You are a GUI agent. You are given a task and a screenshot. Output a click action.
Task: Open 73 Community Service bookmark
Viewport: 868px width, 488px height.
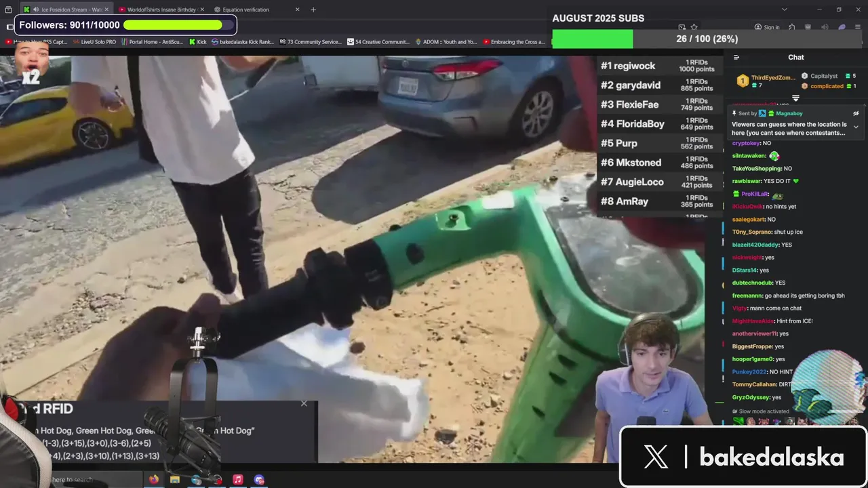pyautogui.click(x=311, y=42)
